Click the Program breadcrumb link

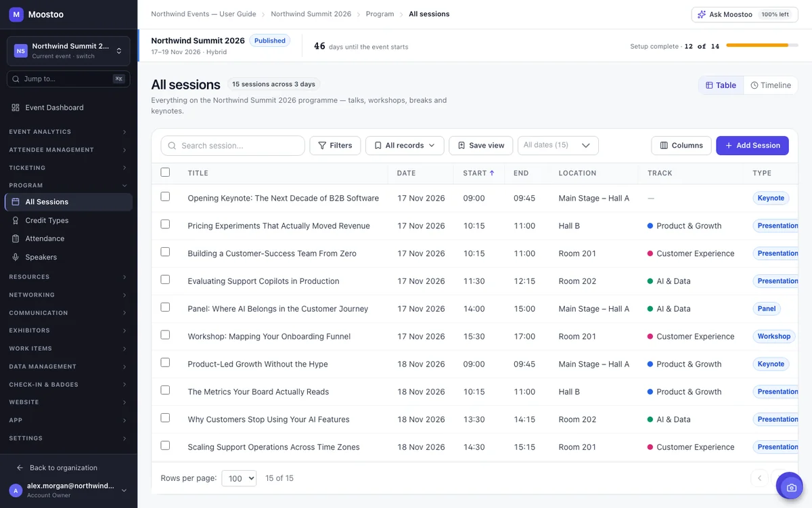380,14
